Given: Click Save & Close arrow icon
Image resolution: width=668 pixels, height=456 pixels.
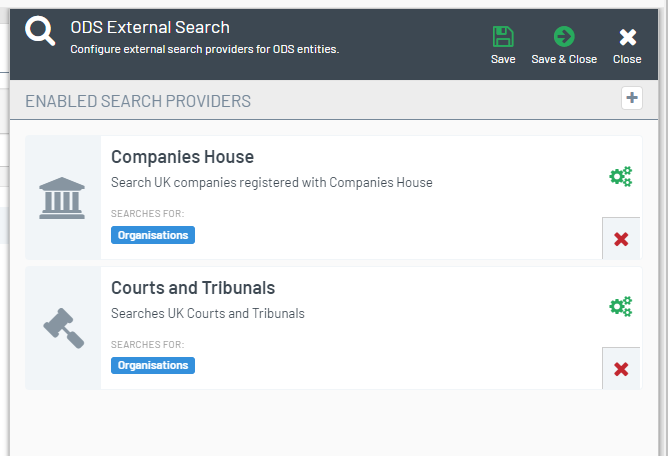Looking at the screenshot, I should [564, 37].
